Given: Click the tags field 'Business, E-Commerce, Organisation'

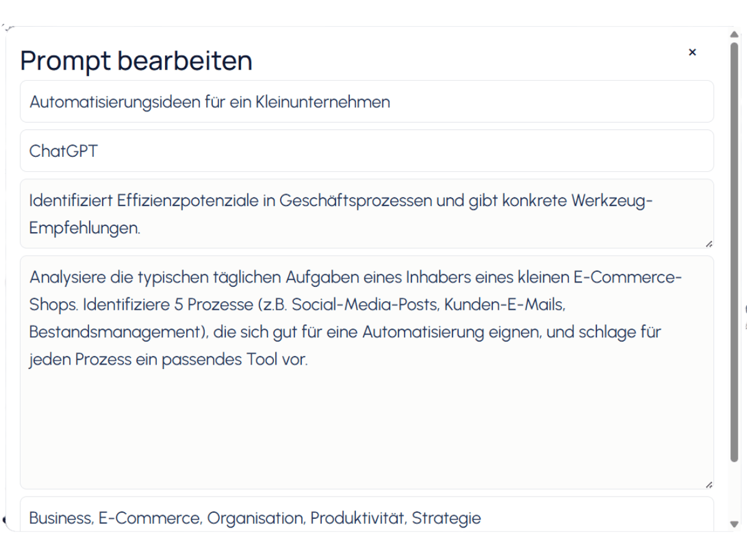Looking at the screenshot, I should (x=367, y=514).
